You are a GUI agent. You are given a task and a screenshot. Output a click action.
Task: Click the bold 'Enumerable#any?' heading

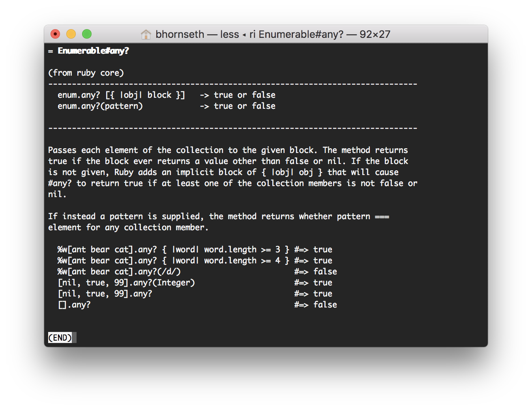(93, 51)
